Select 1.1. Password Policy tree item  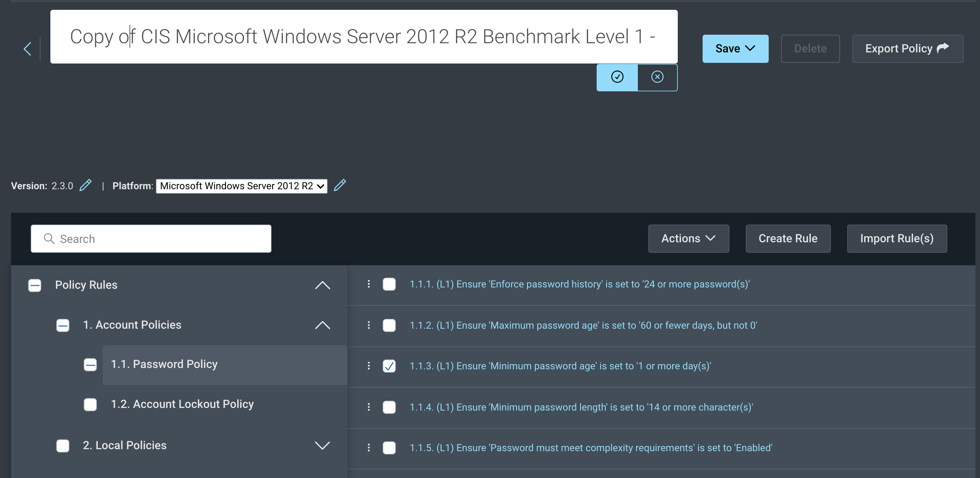coord(224,364)
